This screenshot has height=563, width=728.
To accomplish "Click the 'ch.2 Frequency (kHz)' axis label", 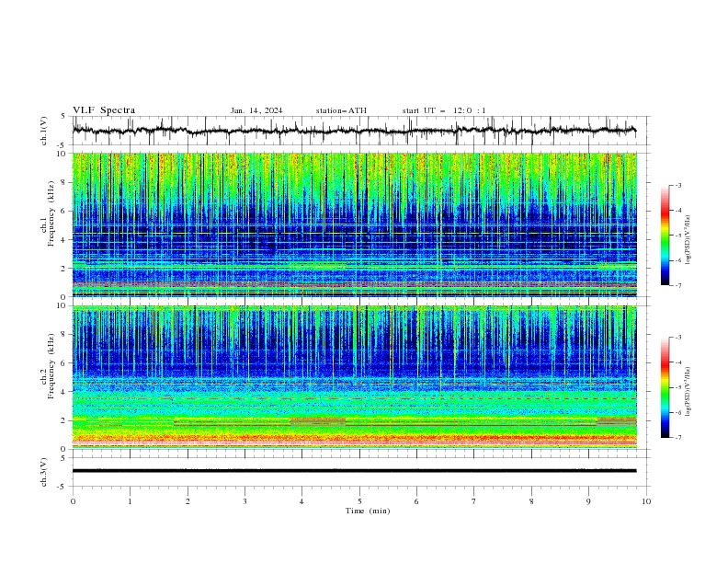I will click(x=48, y=366).
